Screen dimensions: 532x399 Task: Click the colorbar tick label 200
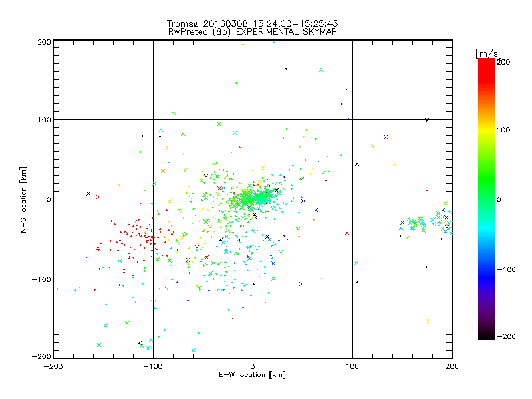503,62
